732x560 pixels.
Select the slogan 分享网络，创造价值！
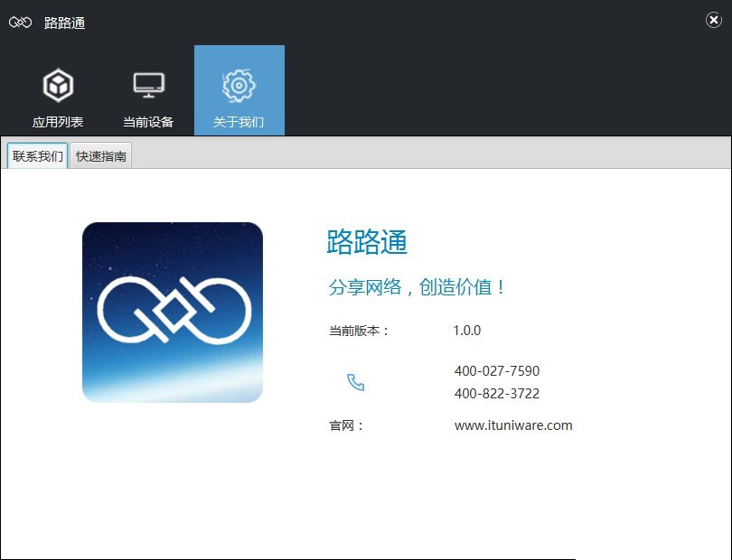(x=416, y=285)
